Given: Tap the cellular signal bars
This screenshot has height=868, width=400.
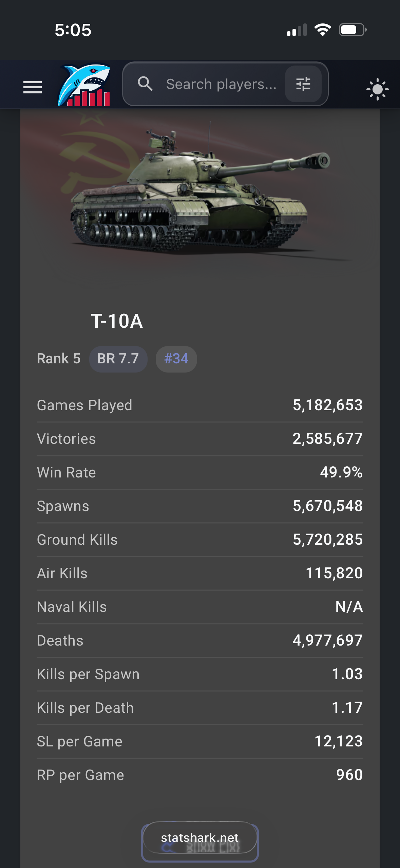Looking at the screenshot, I should [x=297, y=30].
